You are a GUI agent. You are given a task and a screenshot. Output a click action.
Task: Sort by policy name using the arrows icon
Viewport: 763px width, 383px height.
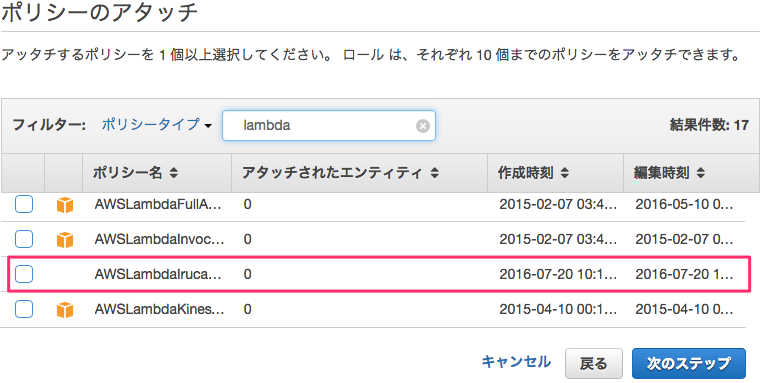174,173
